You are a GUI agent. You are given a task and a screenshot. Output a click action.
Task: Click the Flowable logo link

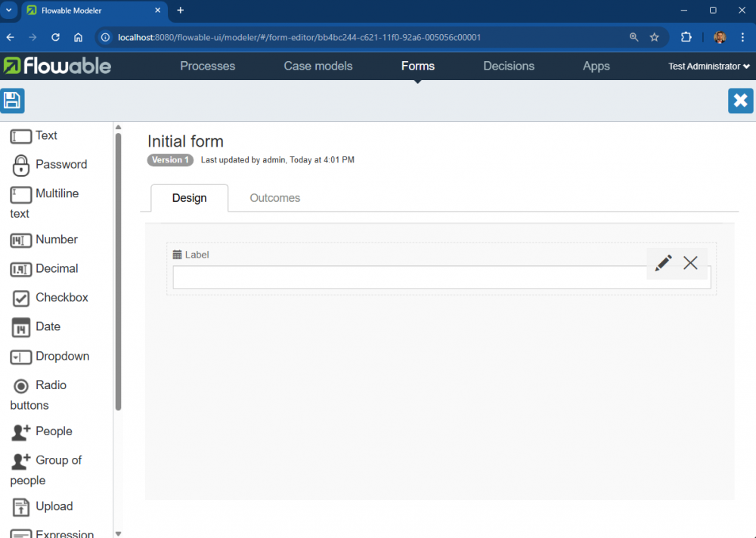(x=57, y=66)
